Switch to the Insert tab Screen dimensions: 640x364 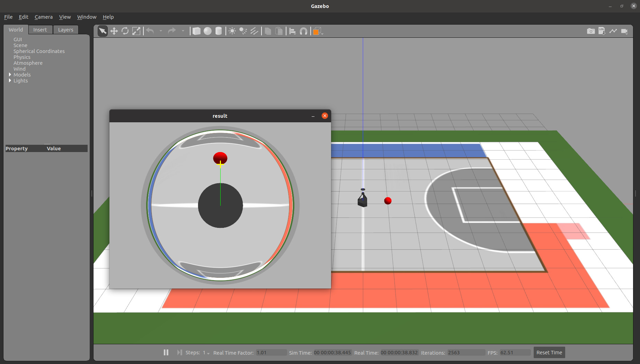40,30
